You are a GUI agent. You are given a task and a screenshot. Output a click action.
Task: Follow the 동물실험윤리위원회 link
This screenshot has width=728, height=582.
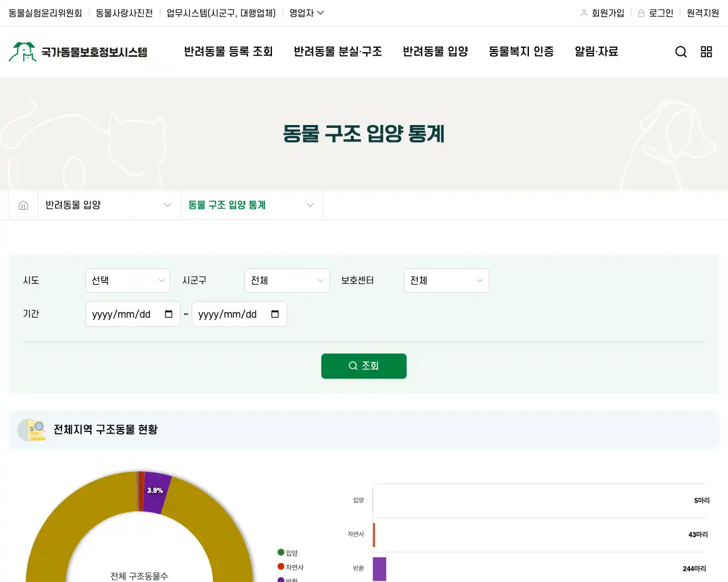pos(45,13)
